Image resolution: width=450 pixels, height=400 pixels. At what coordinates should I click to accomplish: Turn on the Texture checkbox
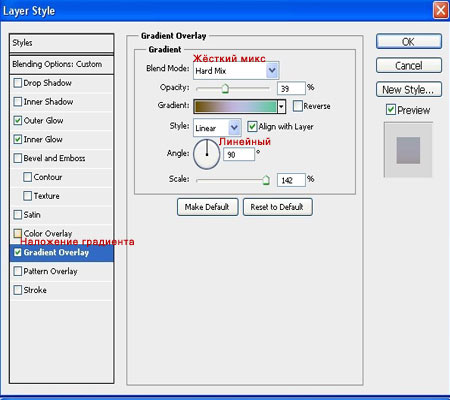pos(28,196)
